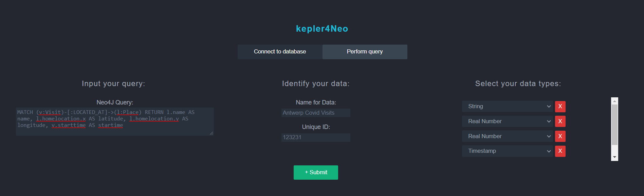Remove the Timestamp data type row
This screenshot has width=644, height=196.
(560, 151)
